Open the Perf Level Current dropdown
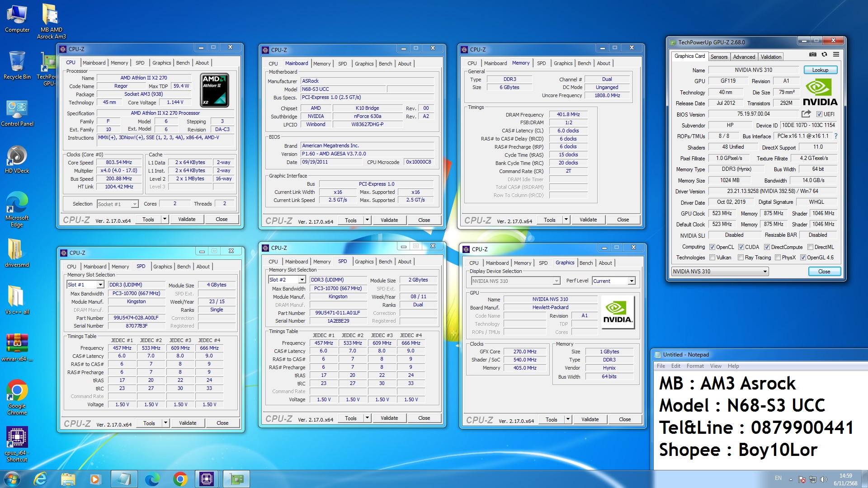868x488 pixels. [x=631, y=281]
